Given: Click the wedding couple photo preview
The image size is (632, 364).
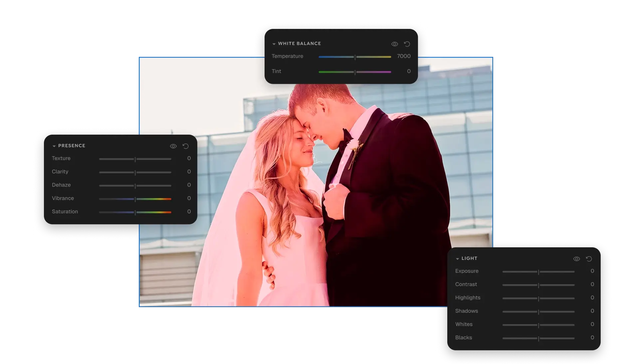Looking at the screenshot, I should (300, 199).
